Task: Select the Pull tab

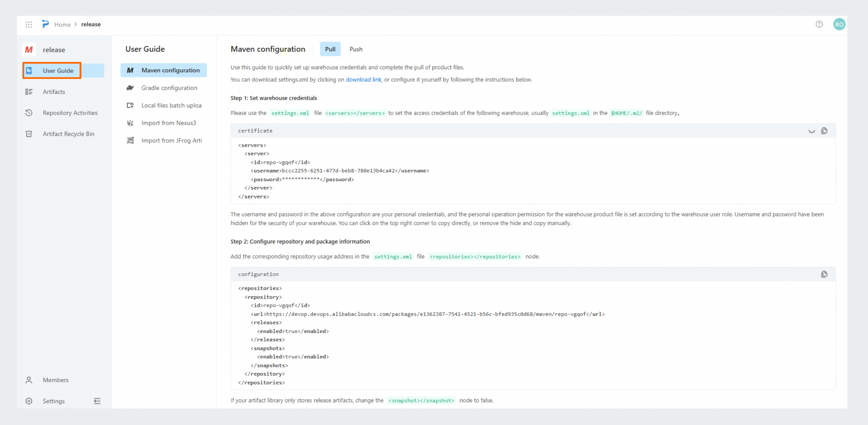Action: pyautogui.click(x=330, y=49)
